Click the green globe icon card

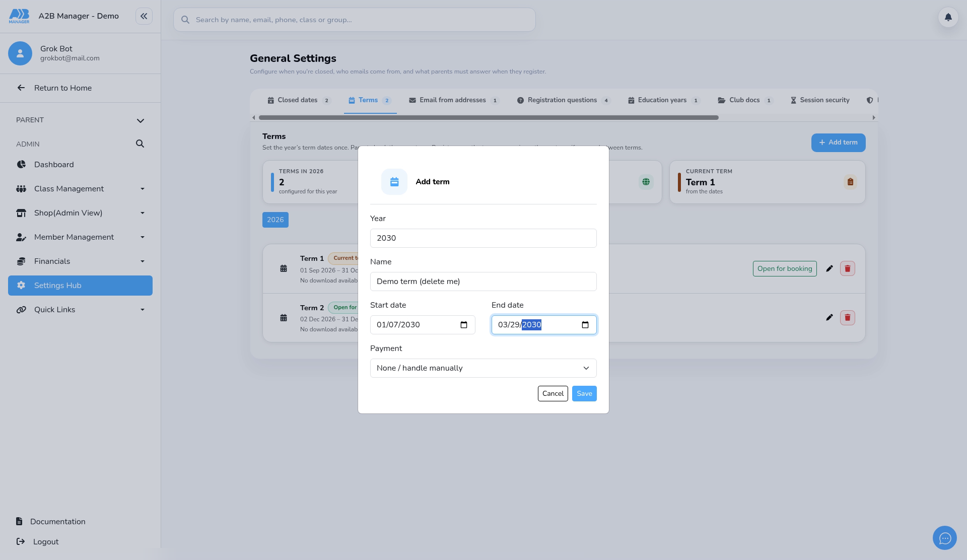point(646,182)
